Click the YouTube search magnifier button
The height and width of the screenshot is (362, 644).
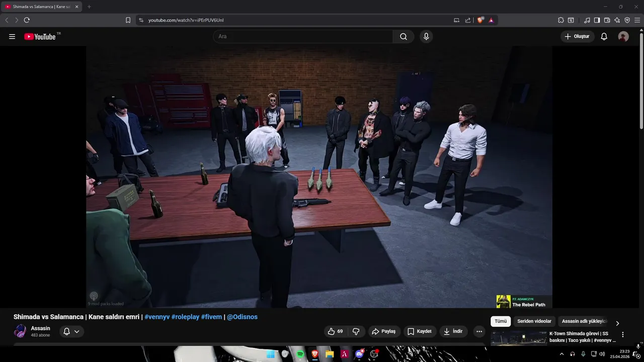click(x=404, y=36)
